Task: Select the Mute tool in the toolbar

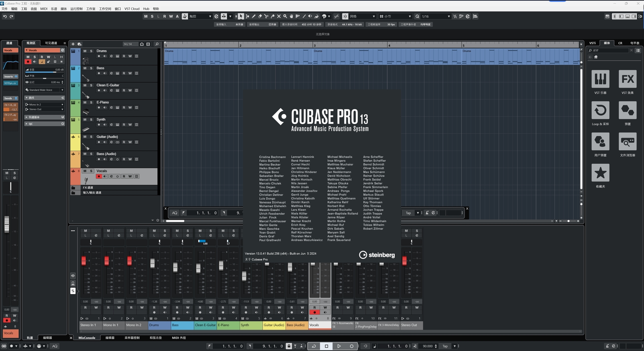Action: tap(279, 16)
